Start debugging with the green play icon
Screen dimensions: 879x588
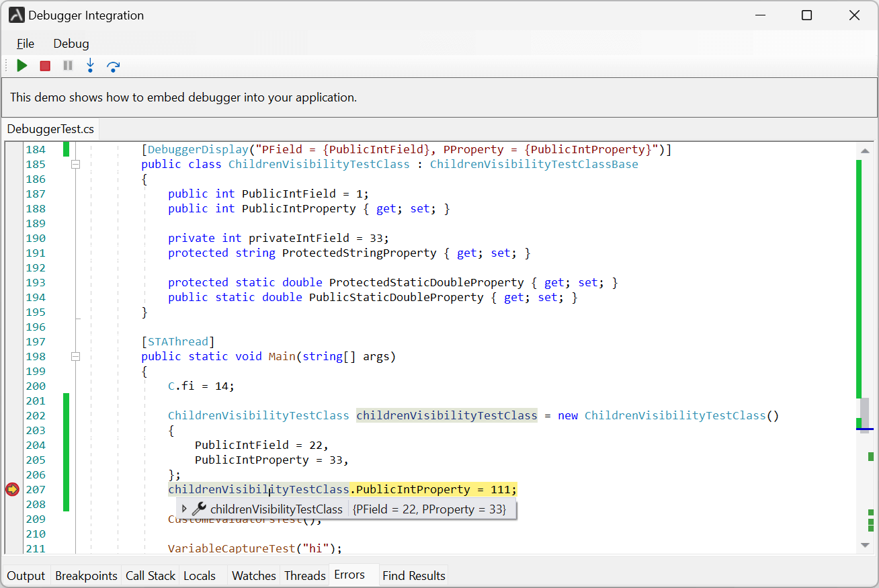pyautogui.click(x=22, y=66)
